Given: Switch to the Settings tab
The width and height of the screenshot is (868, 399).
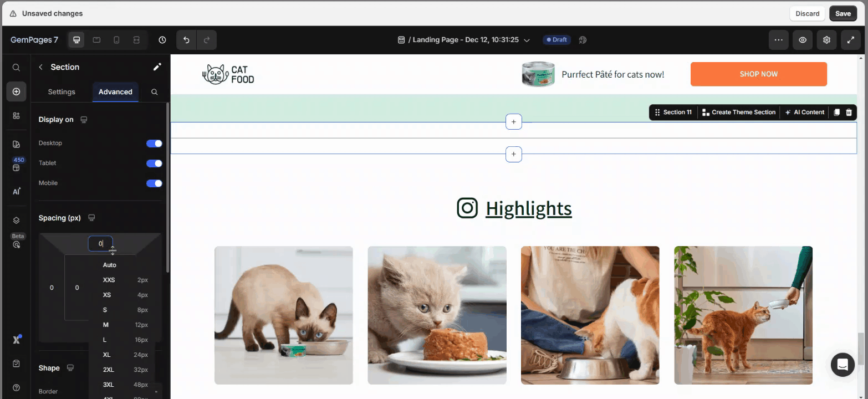Looking at the screenshot, I should click(62, 92).
